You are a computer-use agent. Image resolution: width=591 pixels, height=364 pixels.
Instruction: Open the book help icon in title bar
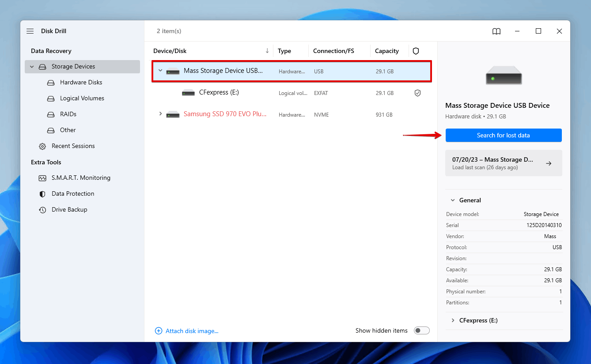click(x=496, y=31)
